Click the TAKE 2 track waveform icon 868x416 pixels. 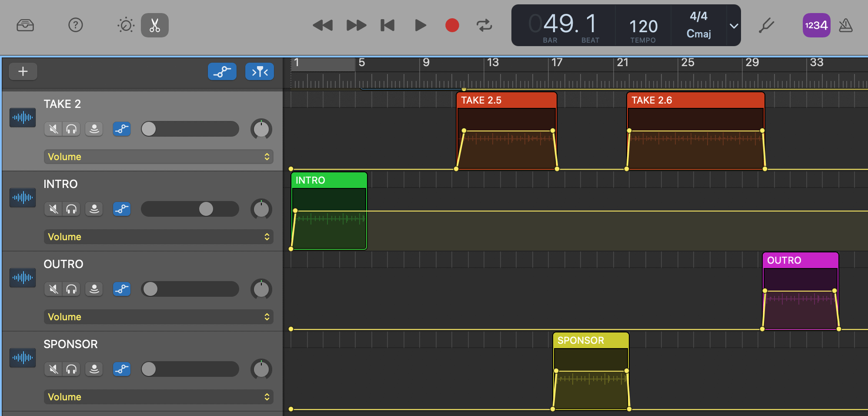pos(23,117)
